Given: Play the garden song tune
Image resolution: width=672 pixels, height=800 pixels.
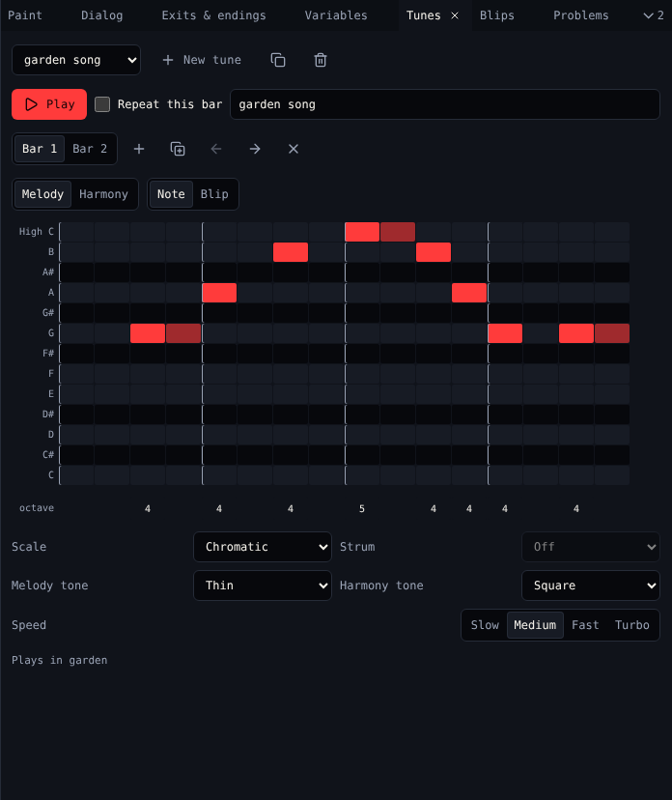Looking at the screenshot, I should click(x=49, y=104).
